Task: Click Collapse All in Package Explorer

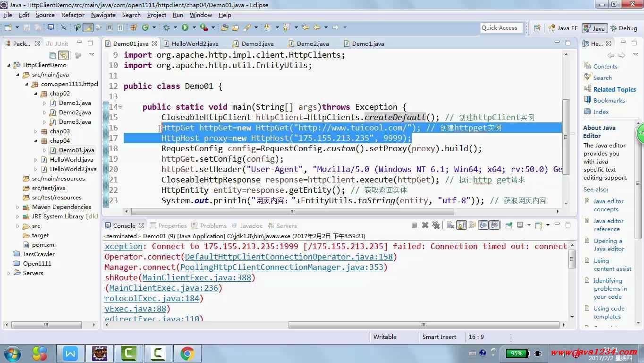Action: (x=53, y=55)
